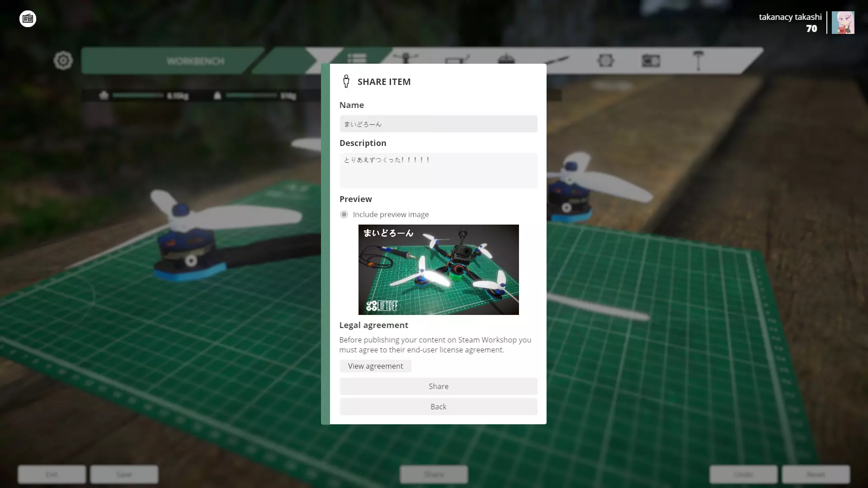
Task: Focus the Description text area
Action: (438, 170)
